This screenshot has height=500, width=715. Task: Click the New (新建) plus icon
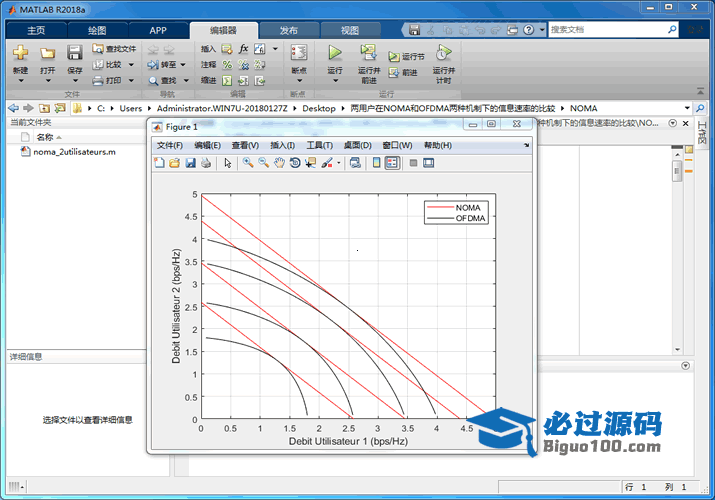point(20,53)
